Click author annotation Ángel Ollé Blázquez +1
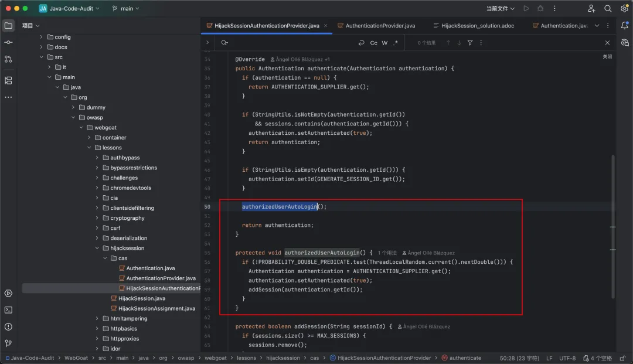The image size is (633, 364). click(300, 59)
